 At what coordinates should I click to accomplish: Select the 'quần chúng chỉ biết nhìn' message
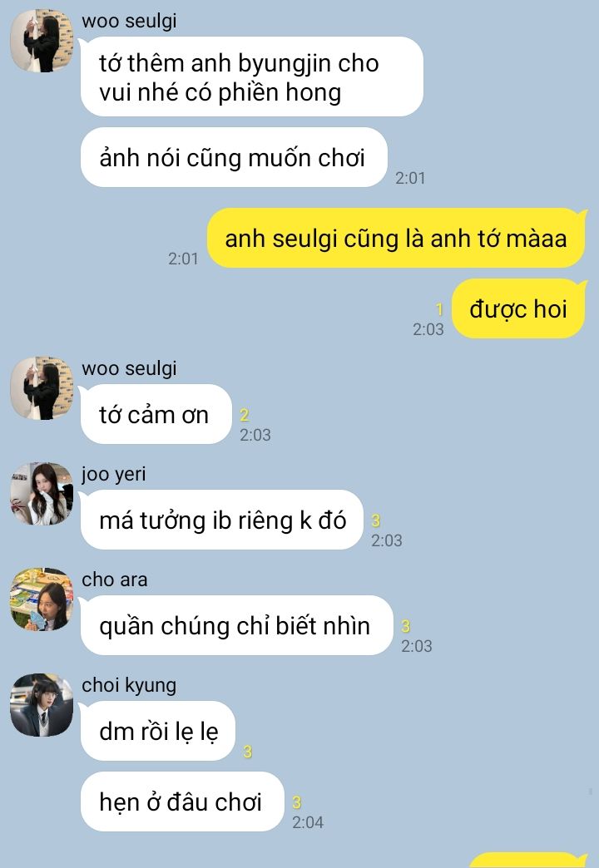click(236, 626)
